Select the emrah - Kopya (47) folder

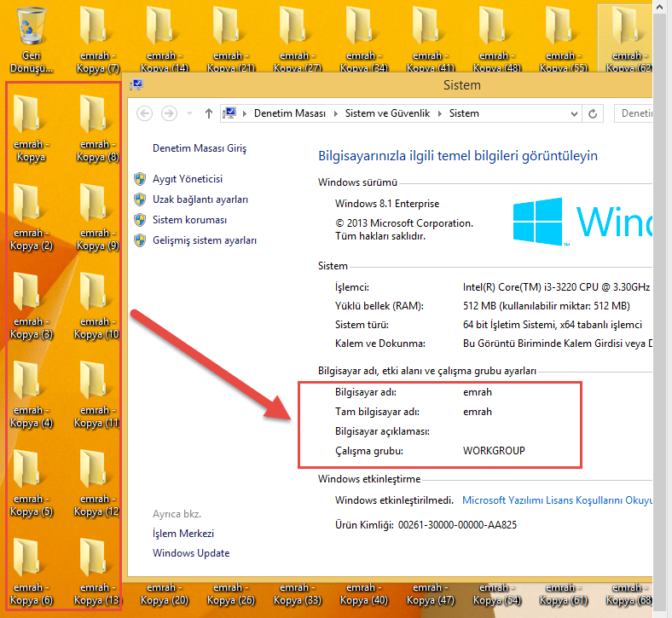[430, 593]
